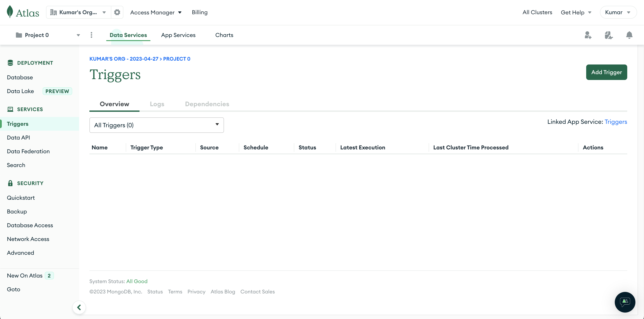Switch to Charts tab
644x319 pixels.
[224, 35]
